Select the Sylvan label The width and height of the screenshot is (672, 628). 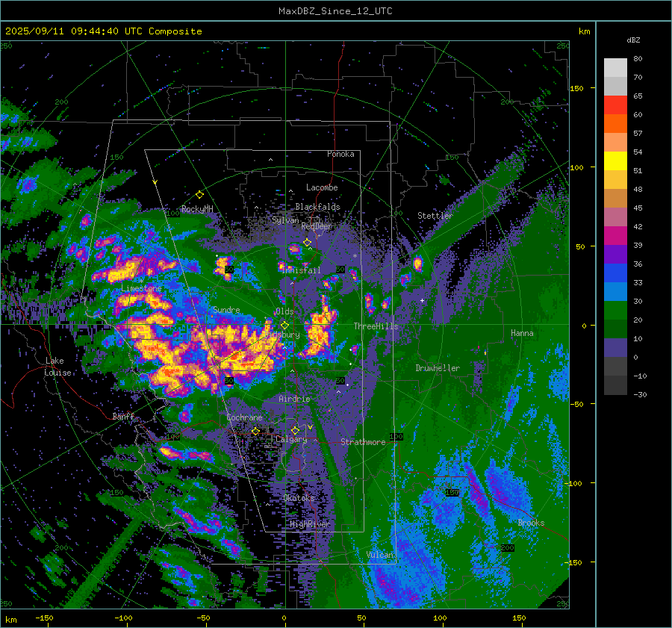[285, 220]
